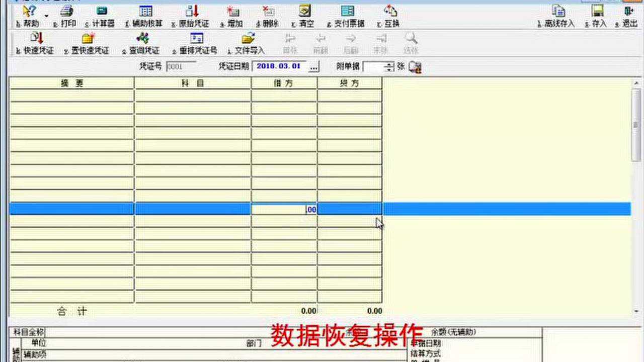
Task: Click the 借方 total 0.00 value
Action: (308, 311)
